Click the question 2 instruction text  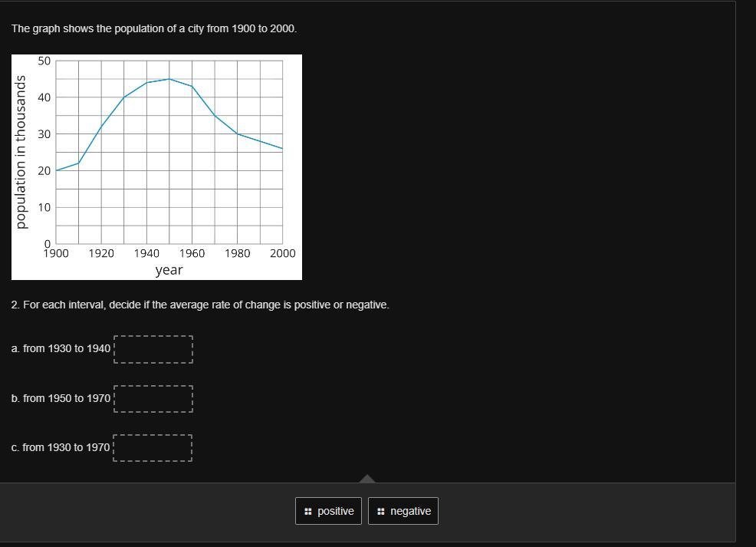tap(200, 305)
